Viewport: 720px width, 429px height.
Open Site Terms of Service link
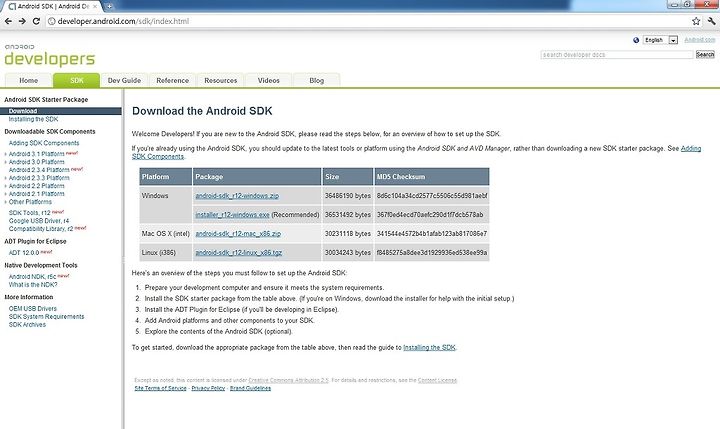click(160, 388)
